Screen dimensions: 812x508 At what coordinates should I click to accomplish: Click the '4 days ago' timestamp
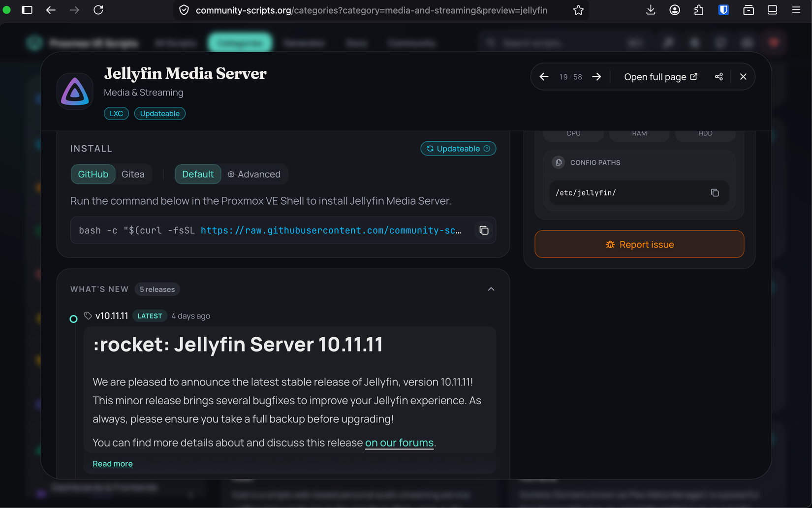coord(191,316)
